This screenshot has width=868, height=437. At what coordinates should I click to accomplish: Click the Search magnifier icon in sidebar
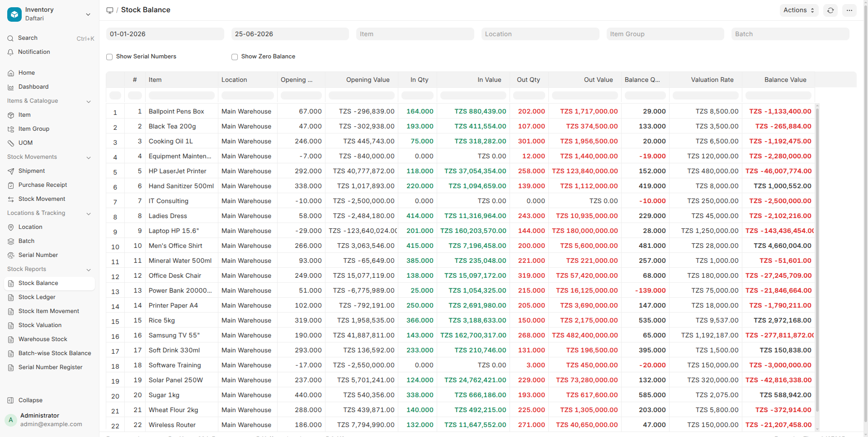(x=10, y=38)
